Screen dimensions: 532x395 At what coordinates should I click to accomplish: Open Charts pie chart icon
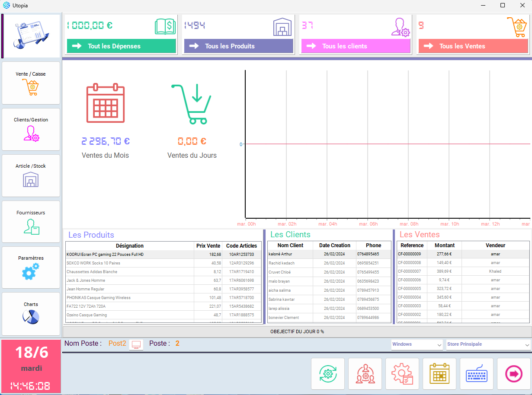31,317
